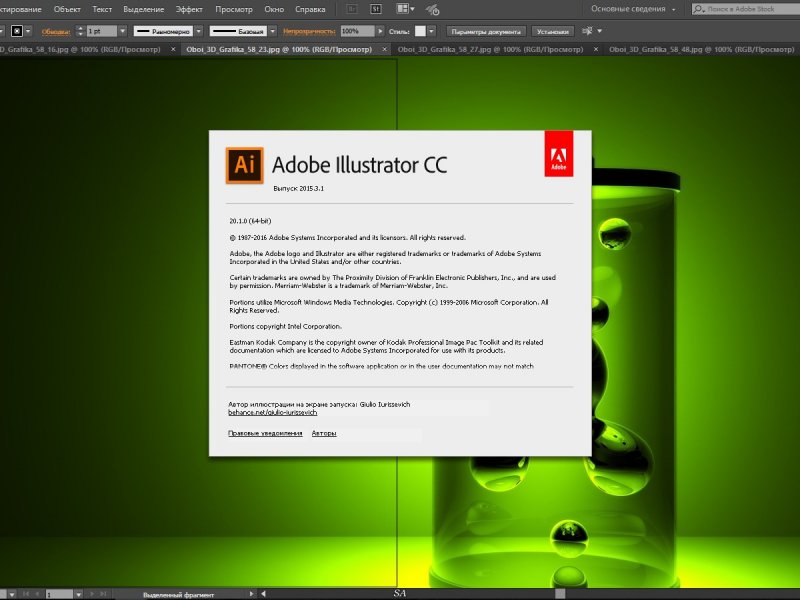This screenshot has width=800, height=600.
Task: Close the Oboi_3D_Grafika_58_27.jpg tab
Action: (x=596, y=49)
